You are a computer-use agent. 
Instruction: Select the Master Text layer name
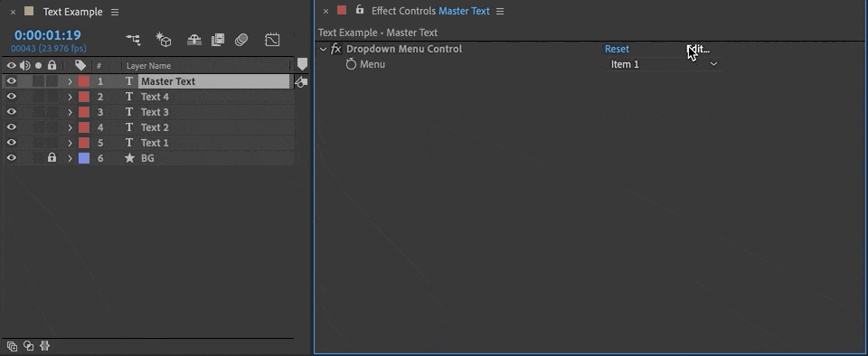[168, 81]
